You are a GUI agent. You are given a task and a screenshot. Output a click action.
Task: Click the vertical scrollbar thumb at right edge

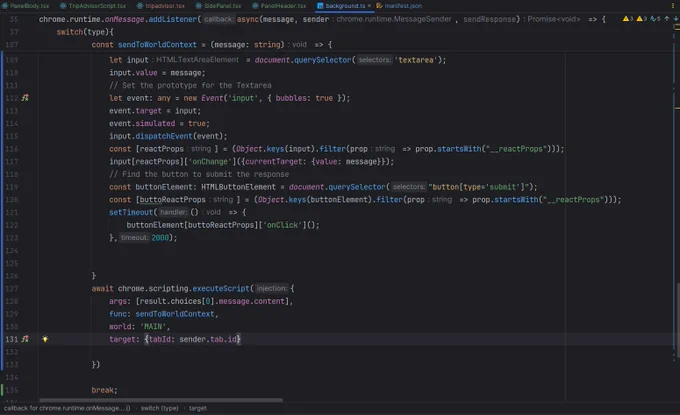click(677, 321)
